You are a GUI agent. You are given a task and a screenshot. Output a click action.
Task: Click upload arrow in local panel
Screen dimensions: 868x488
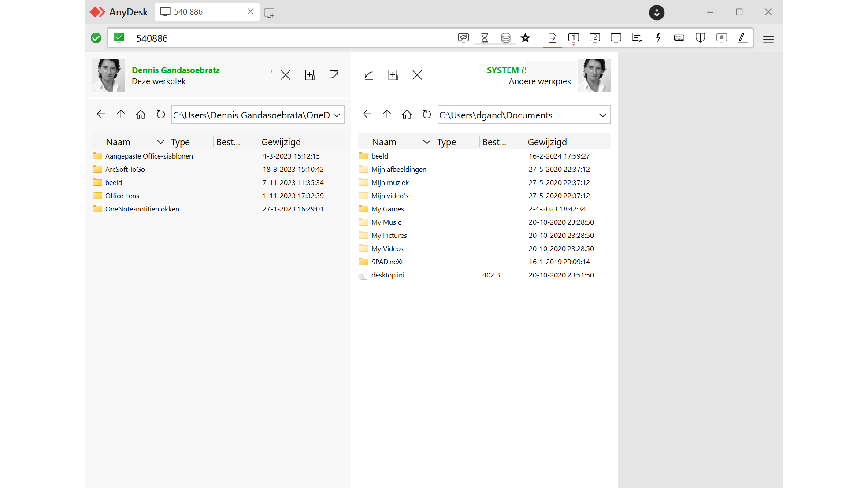click(334, 75)
